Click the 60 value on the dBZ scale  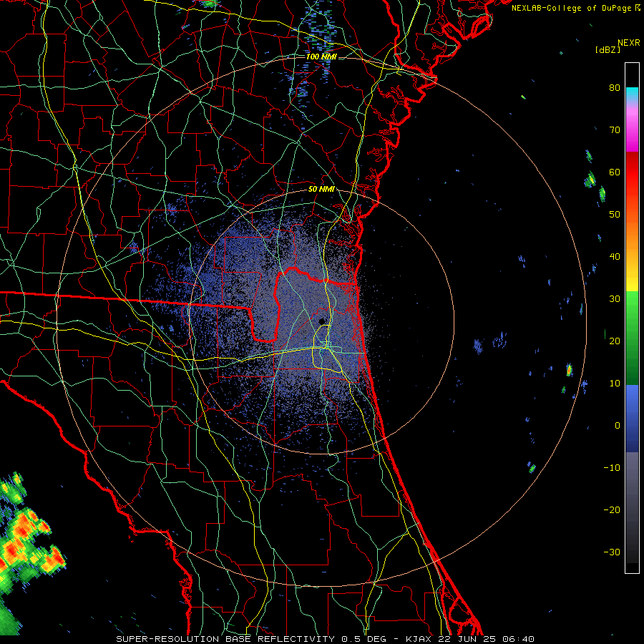pos(615,172)
